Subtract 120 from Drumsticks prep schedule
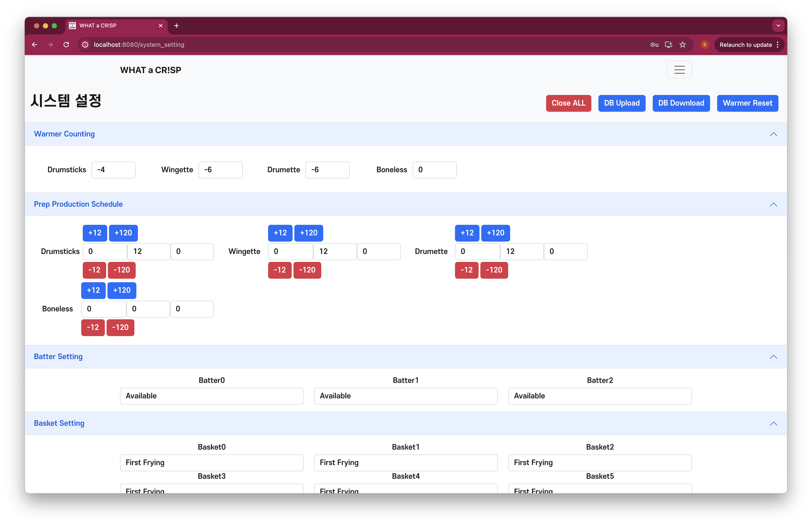Image resolution: width=812 pixels, height=526 pixels. pyautogui.click(x=121, y=270)
